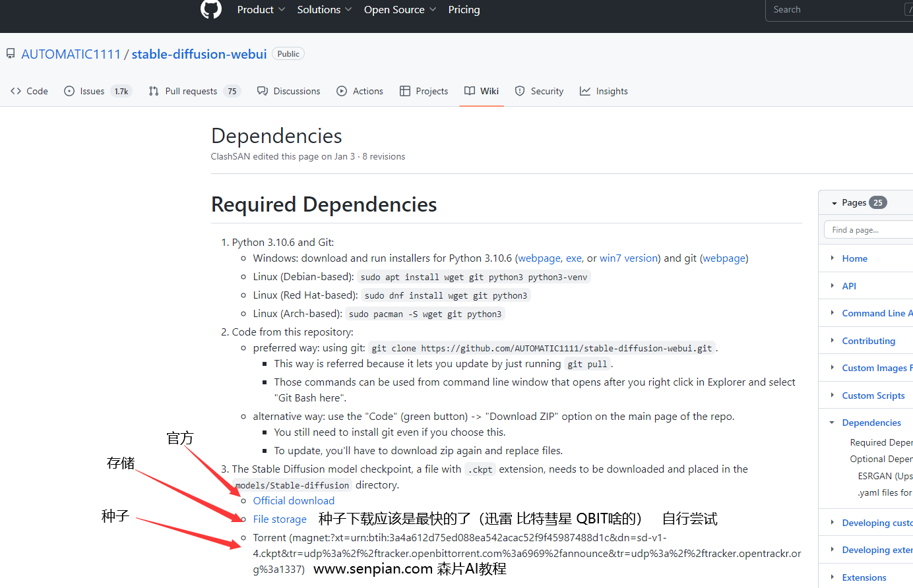
Task: Open the Security tab
Action: tap(539, 91)
